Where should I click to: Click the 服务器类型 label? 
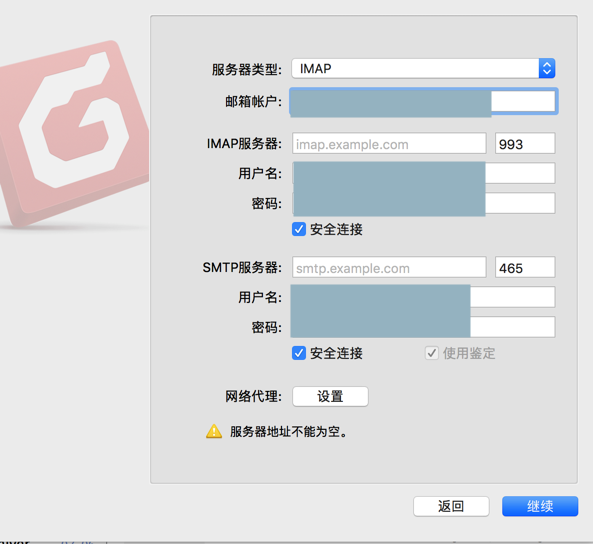pos(247,70)
